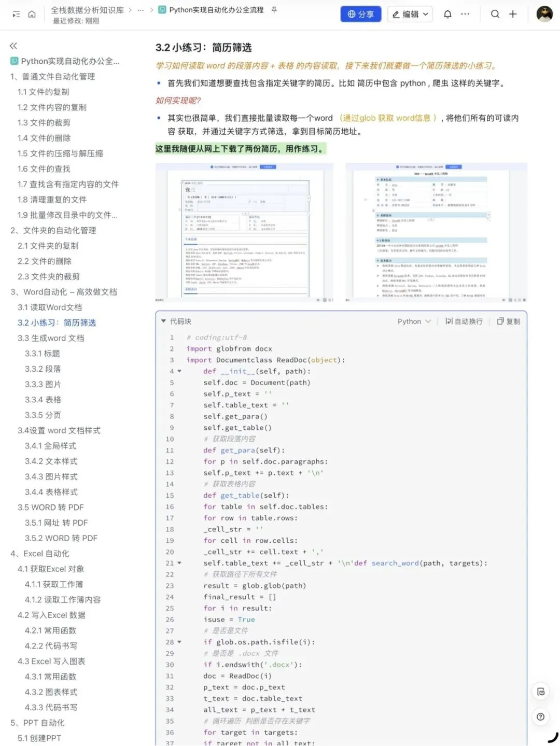Jump to section 2.3 文件夹的裁剪

pos(49,276)
